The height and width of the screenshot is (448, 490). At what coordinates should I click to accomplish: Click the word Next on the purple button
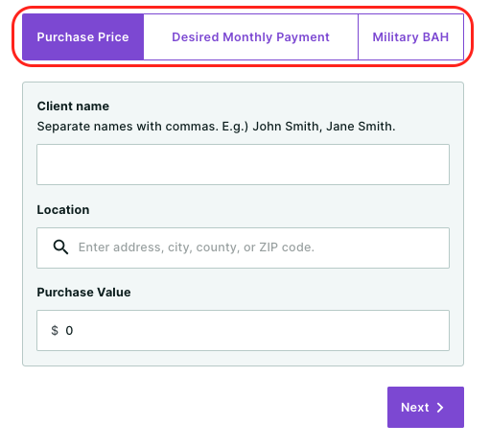click(x=415, y=408)
